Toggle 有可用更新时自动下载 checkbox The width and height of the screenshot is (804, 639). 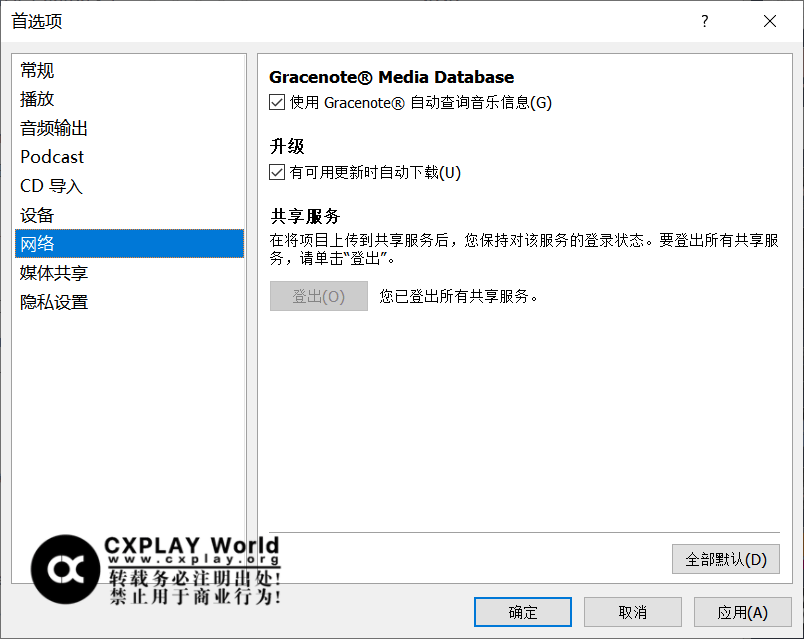277,172
